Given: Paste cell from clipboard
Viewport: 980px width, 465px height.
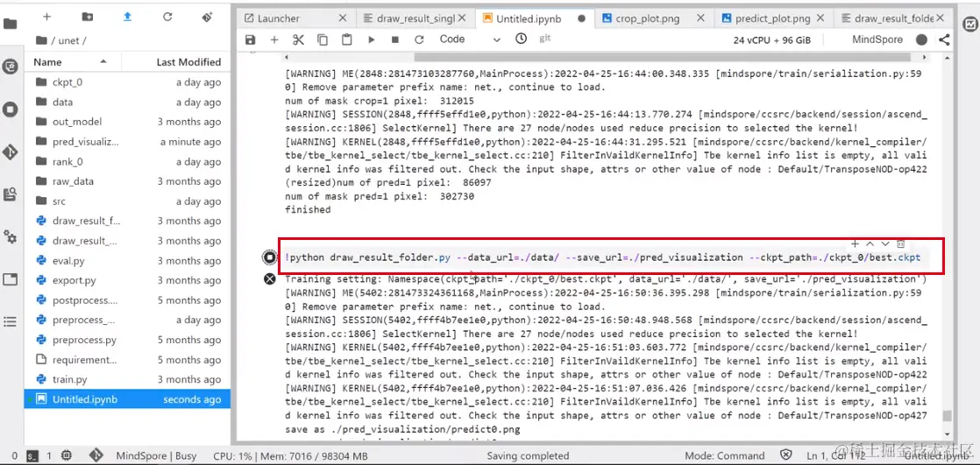Looking at the screenshot, I should pyautogui.click(x=347, y=39).
